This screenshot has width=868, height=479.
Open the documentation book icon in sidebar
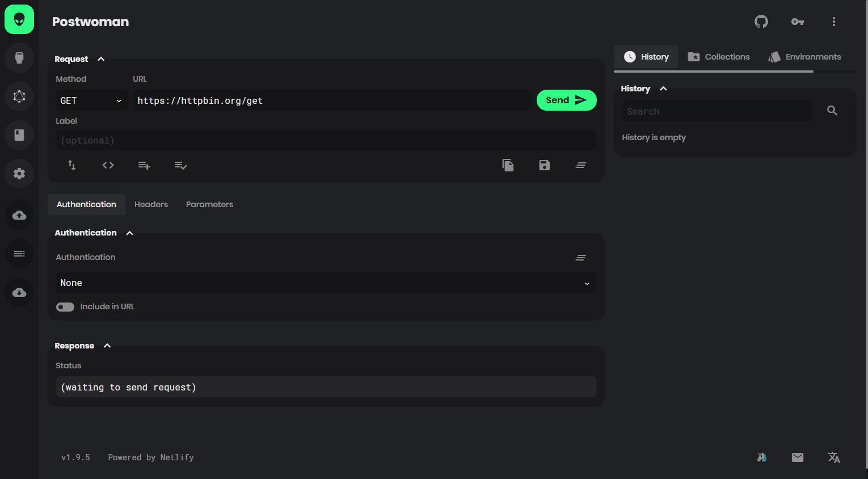pos(19,135)
